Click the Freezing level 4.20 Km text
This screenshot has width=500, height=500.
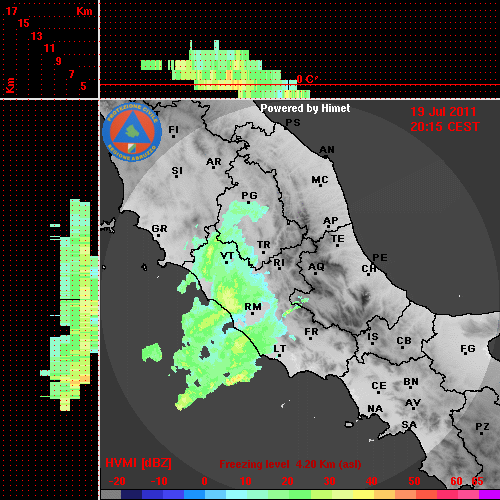(x=290, y=464)
